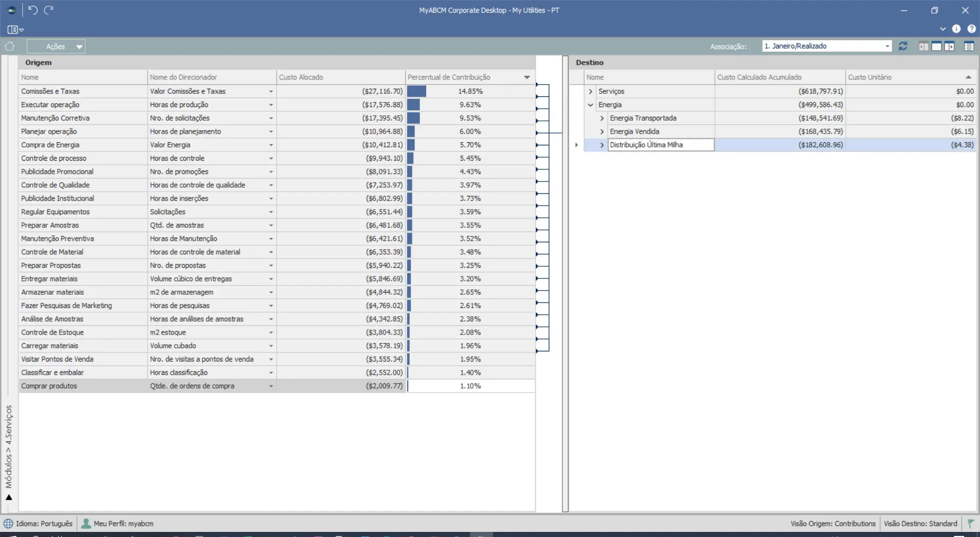980x537 pixels.
Task: Click the home icon on the toolbar
Action: click(x=9, y=46)
